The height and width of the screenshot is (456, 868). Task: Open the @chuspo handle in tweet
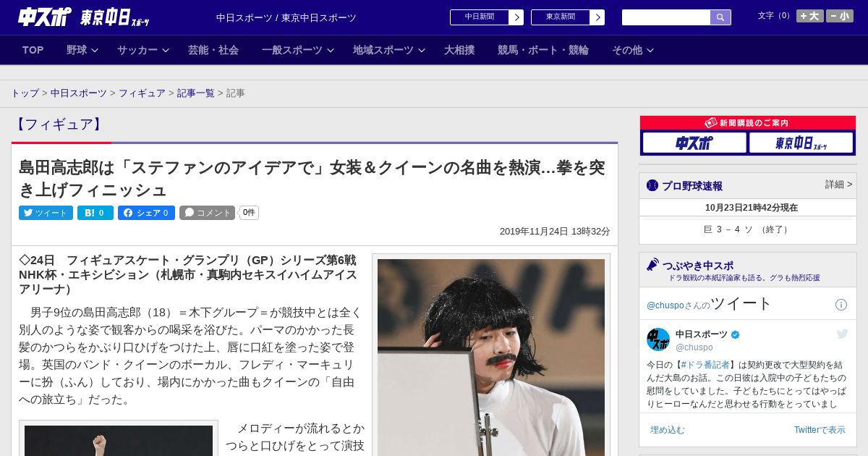(x=694, y=347)
